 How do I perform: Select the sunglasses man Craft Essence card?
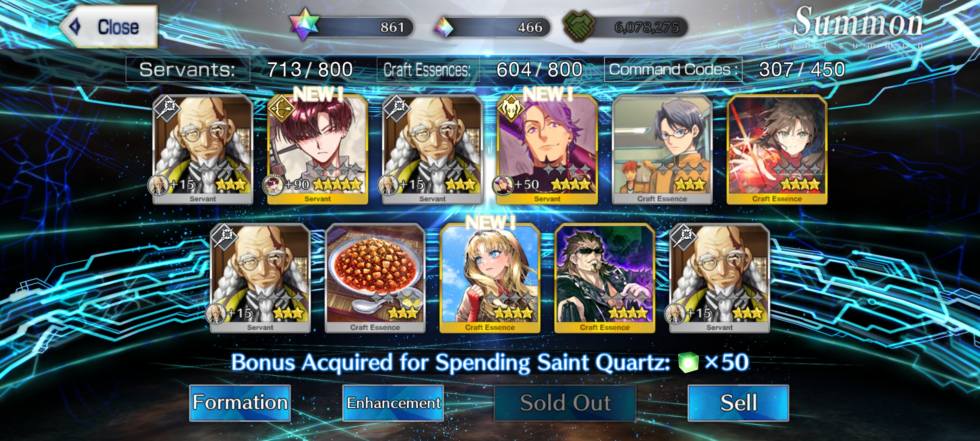point(605,278)
